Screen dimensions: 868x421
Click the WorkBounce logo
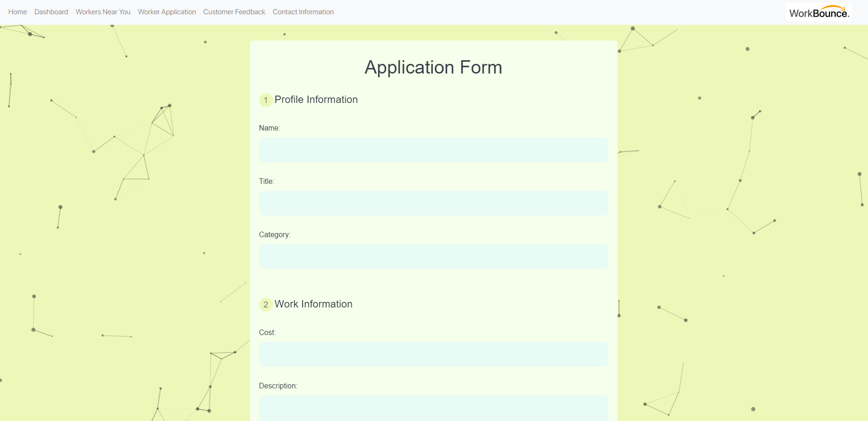point(818,12)
